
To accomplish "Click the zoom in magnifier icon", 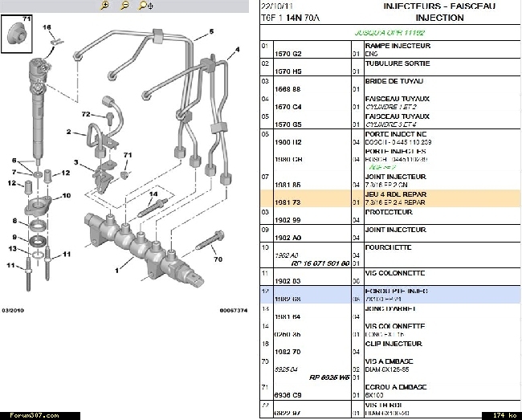I will [104, 5].
